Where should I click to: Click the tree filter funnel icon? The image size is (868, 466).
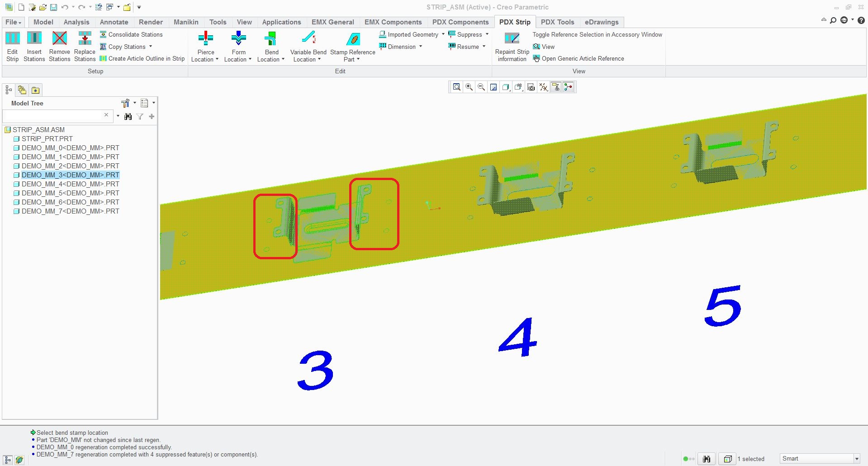[140, 117]
